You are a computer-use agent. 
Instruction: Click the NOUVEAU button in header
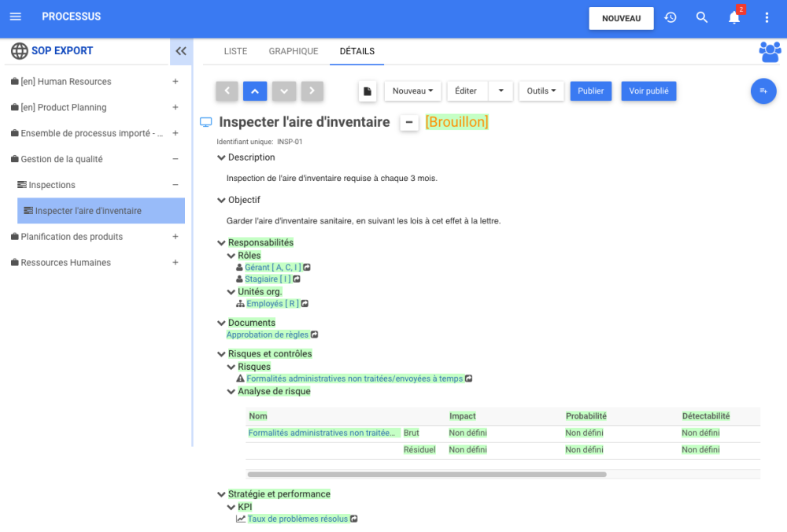pyautogui.click(x=621, y=18)
